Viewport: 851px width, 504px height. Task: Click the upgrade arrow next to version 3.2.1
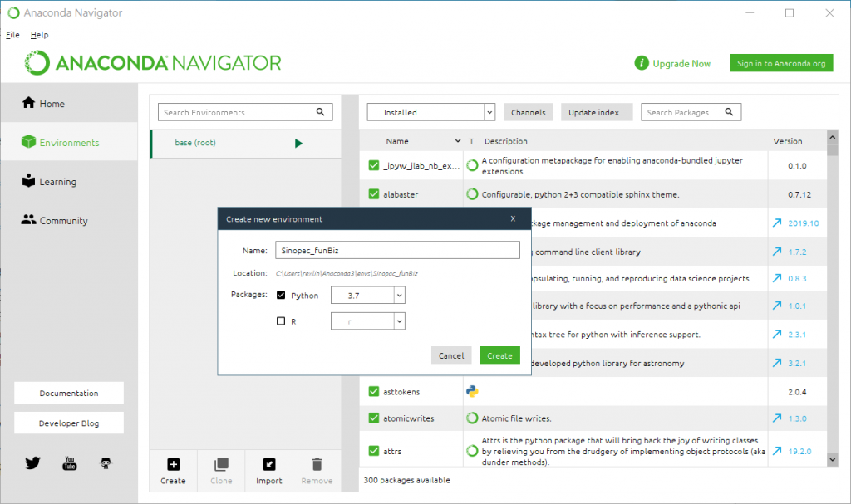tap(777, 363)
